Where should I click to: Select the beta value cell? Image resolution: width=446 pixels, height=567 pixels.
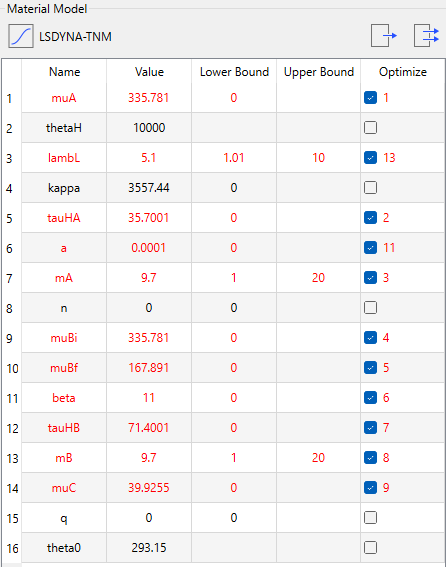pyautogui.click(x=149, y=398)
